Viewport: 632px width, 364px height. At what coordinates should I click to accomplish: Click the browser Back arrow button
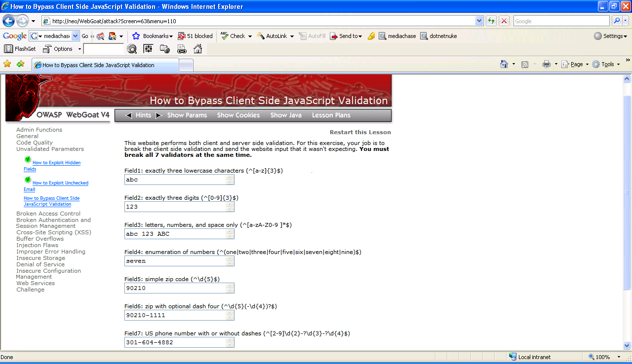[9, 21]
